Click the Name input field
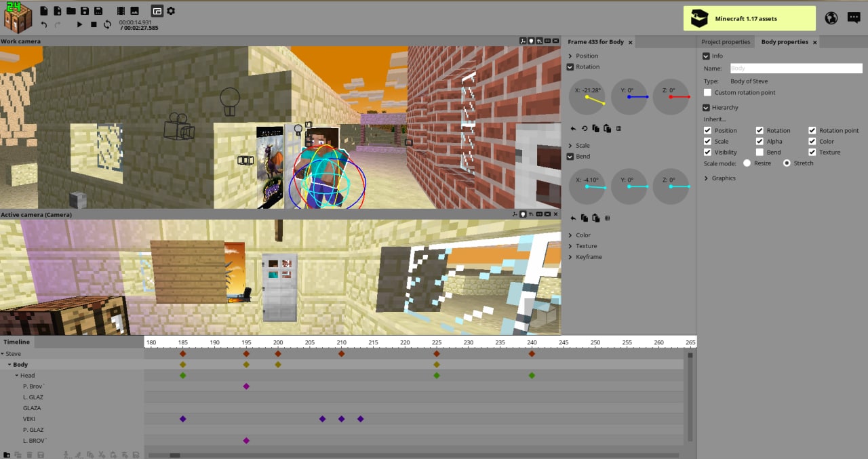 [796, 68]
